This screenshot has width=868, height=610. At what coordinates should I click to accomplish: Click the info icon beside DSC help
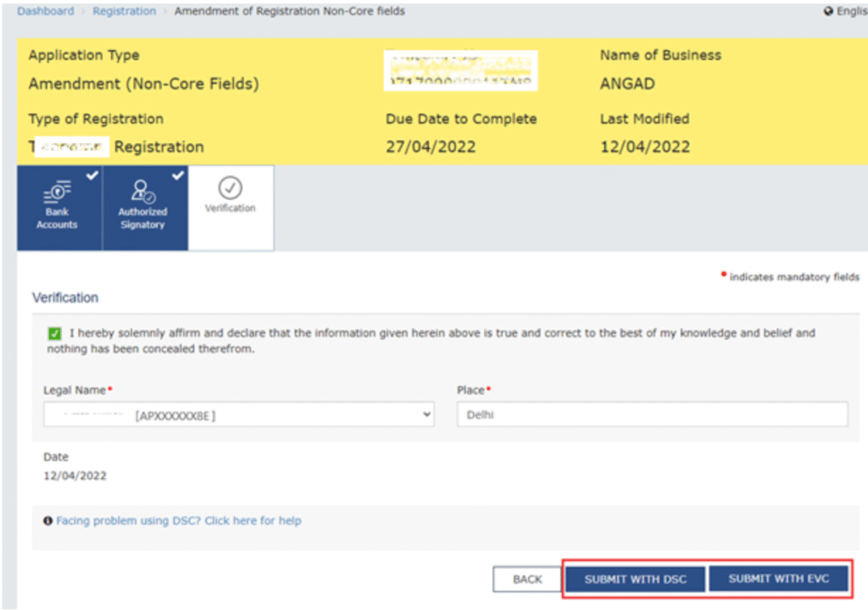[x=48, y=521]
